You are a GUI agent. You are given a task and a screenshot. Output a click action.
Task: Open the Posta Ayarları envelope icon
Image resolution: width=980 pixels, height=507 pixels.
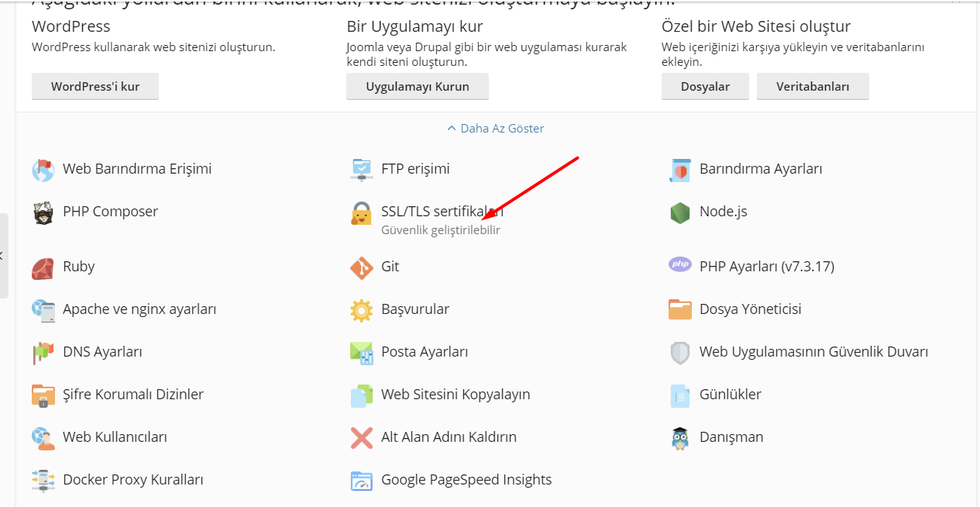pyautogui.click(x=361, y=353)
